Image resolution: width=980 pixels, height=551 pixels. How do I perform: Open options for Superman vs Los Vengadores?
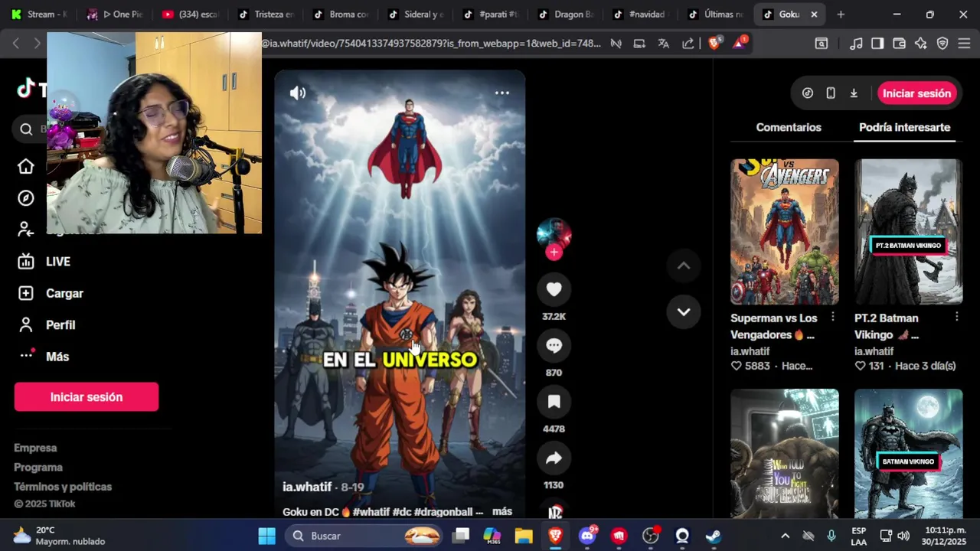coord(833,317)
